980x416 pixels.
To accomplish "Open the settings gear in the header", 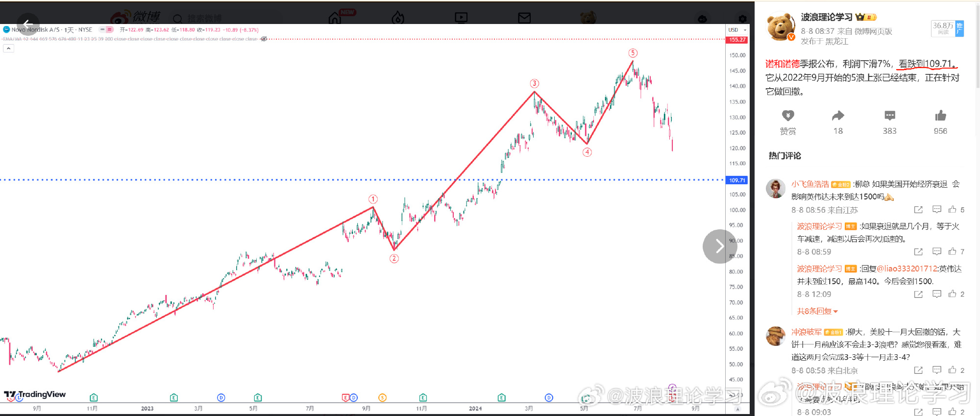I will (x=742, y=19).
